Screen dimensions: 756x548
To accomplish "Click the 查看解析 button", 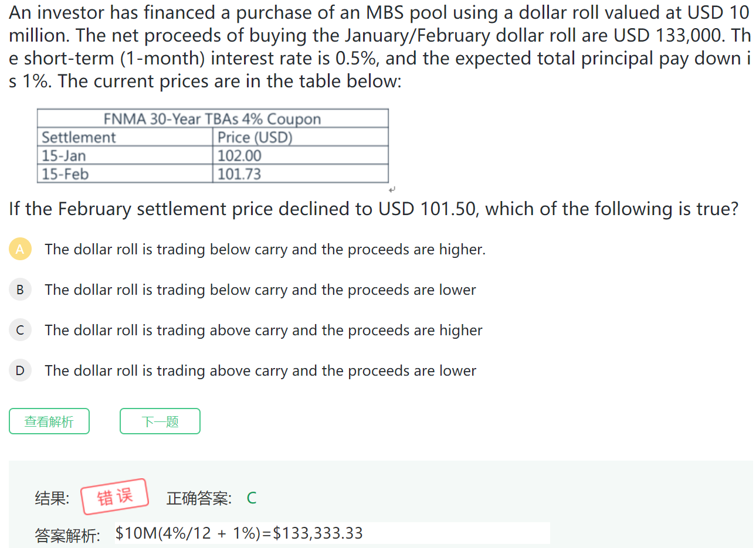I will pos(49,421).
